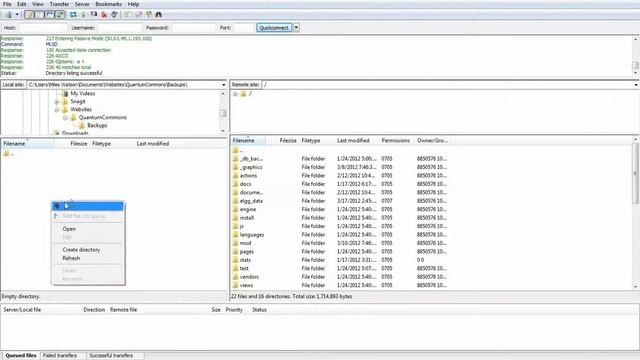
Task: Sort the queue by Priority column
Action: coord(234,310)
